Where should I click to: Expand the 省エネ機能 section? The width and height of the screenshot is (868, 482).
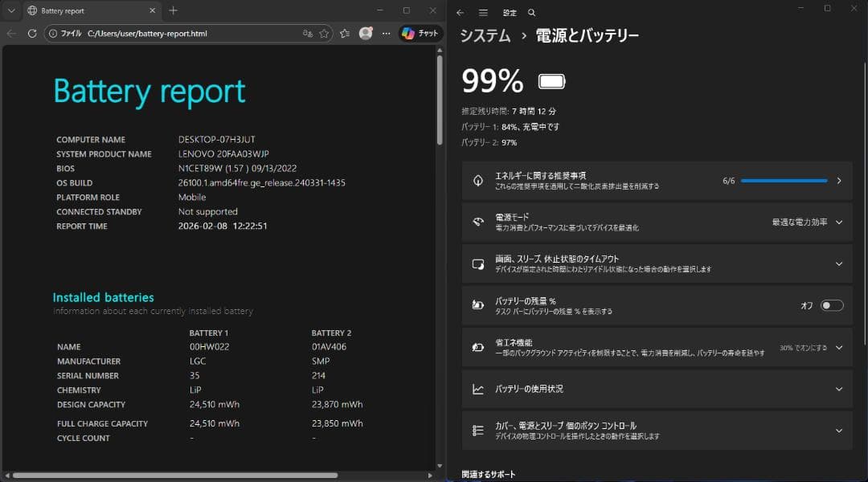pos(840,349)
